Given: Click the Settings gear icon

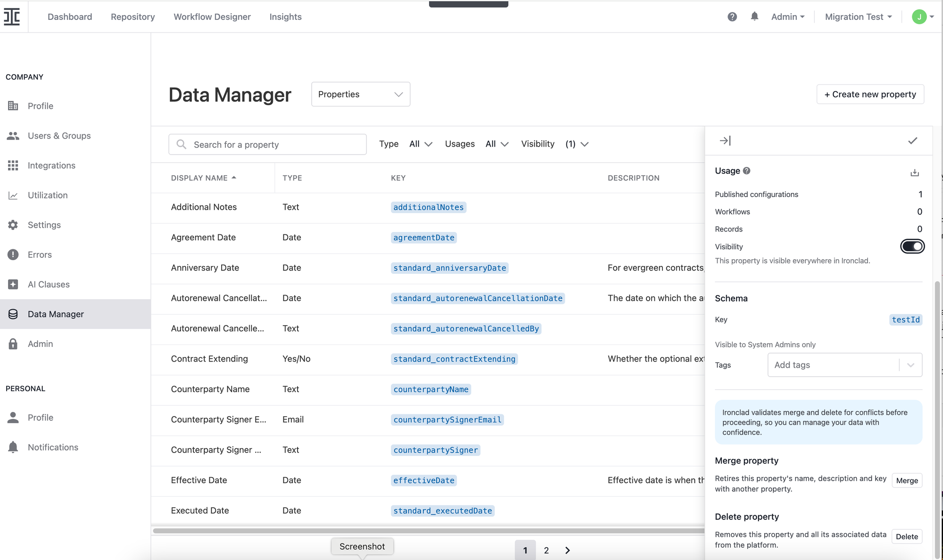Looking at the screenshot, I should click(13, 225).
